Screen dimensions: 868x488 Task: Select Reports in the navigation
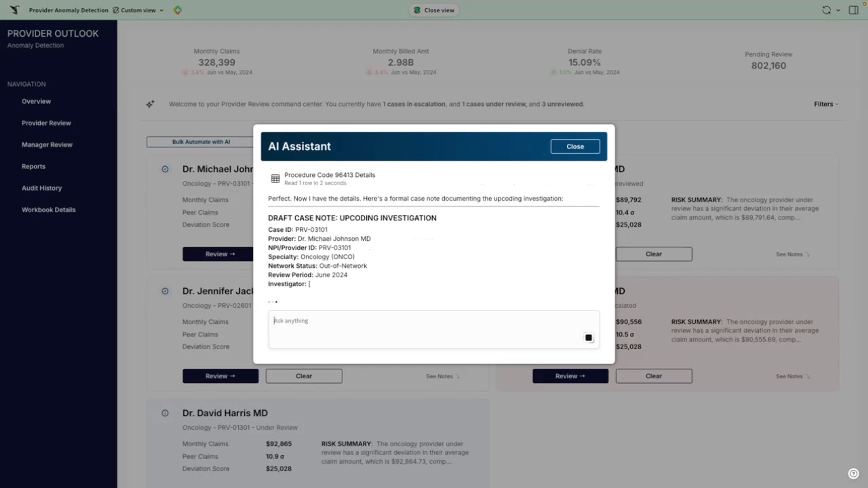[x=33, y=166]
